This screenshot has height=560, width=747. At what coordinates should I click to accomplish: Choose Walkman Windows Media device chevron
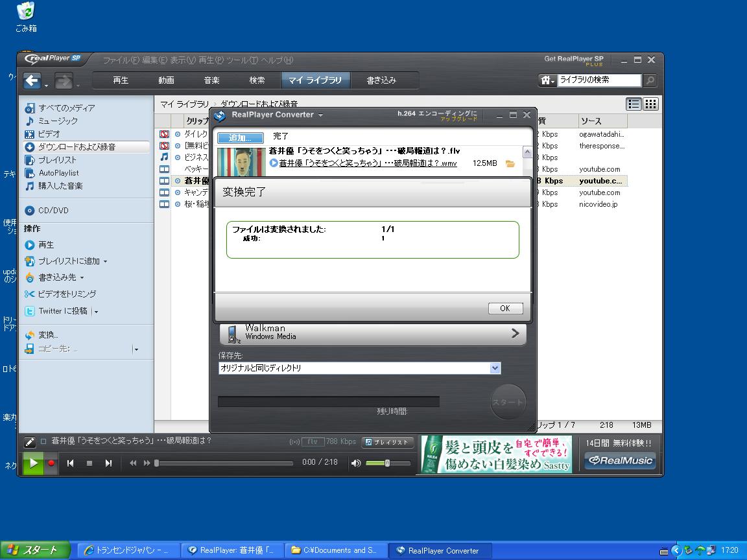pos(515,333)
